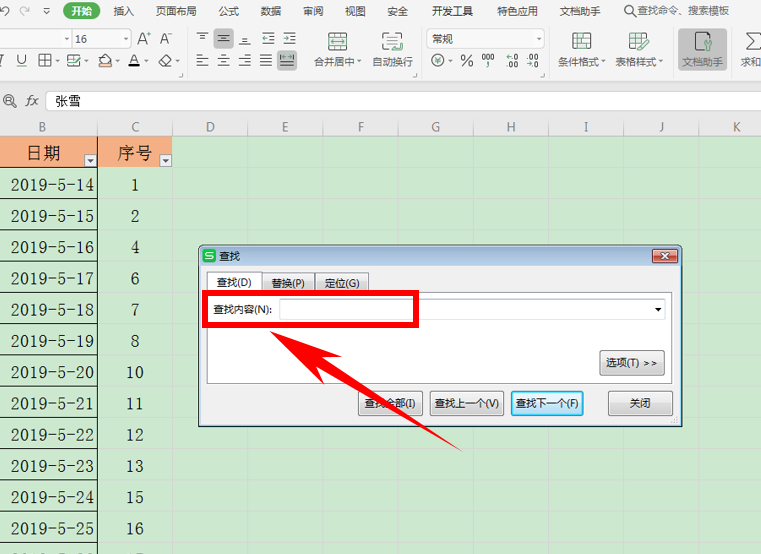Click the fx insert function icon
Image resolution: width=761 pixels, height=554 pixels.
[x=32, y=101]
